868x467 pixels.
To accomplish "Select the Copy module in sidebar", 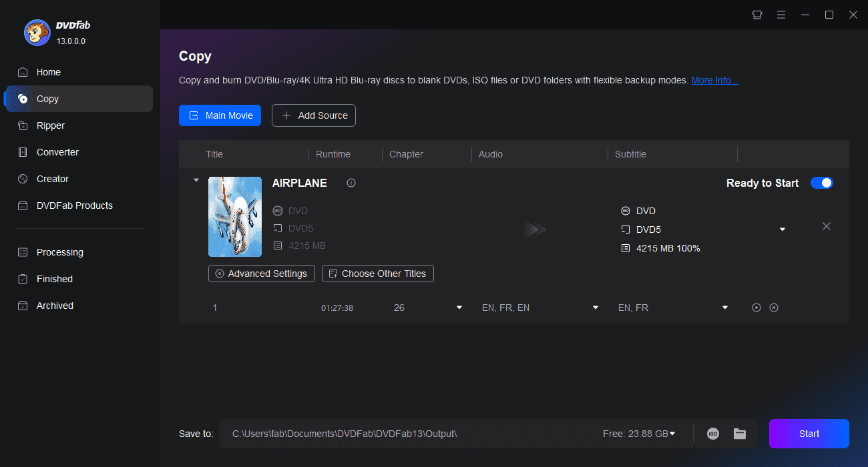I will click(79, 99).
